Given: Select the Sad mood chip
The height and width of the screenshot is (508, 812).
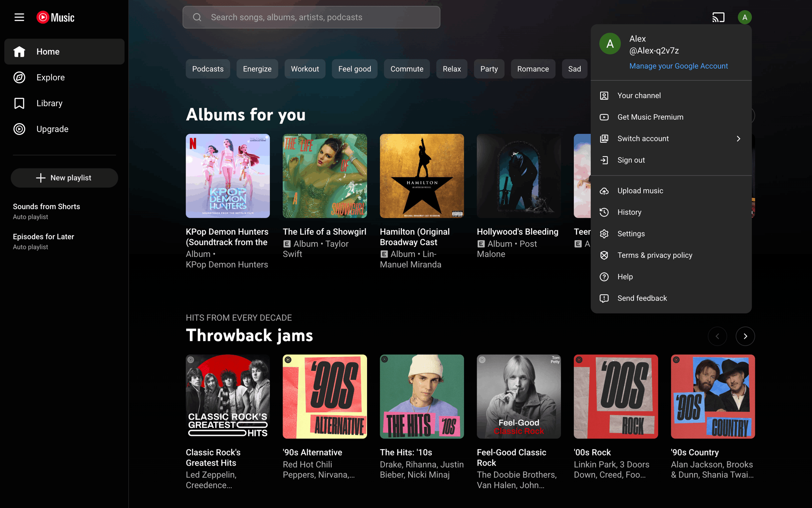Looking at the screenshot, I should 574,69.
